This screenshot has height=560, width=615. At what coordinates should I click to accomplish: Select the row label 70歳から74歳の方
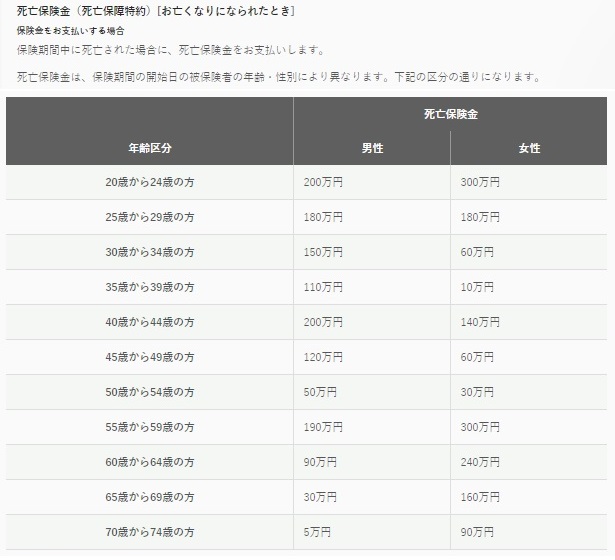[x=150, y=532]
